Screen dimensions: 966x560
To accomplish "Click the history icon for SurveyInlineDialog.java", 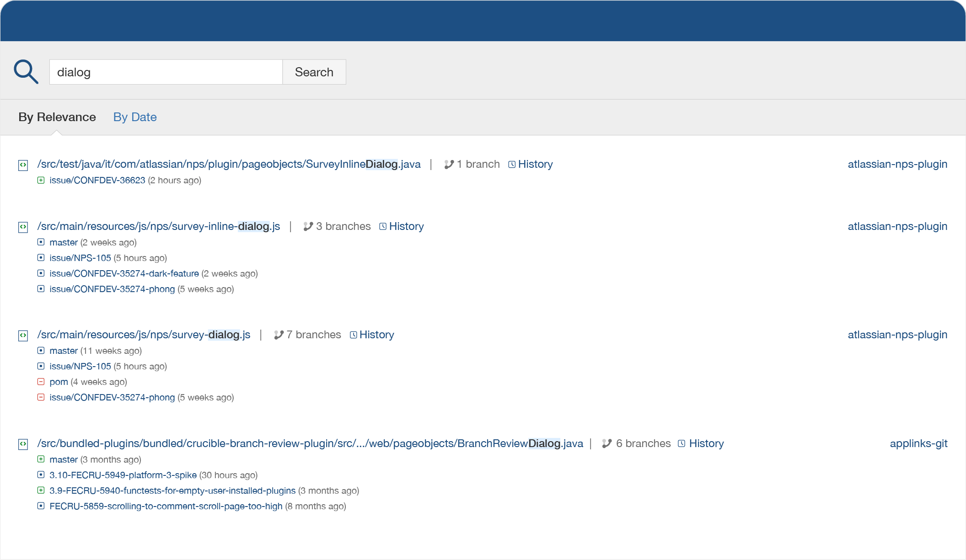I will pyautogui.click(x=513, y=164).
